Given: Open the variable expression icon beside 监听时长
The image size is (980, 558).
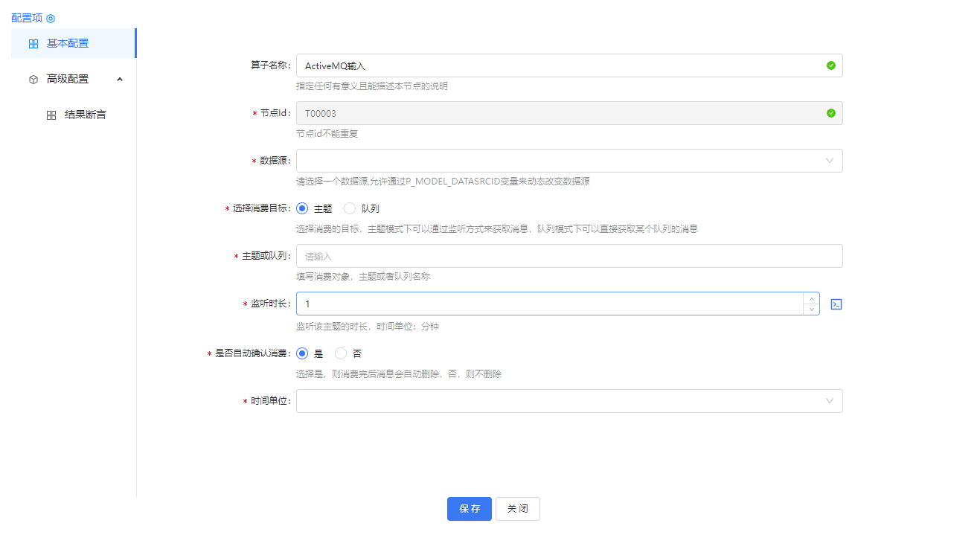Looking at the screenshot, I should (836, 304).
